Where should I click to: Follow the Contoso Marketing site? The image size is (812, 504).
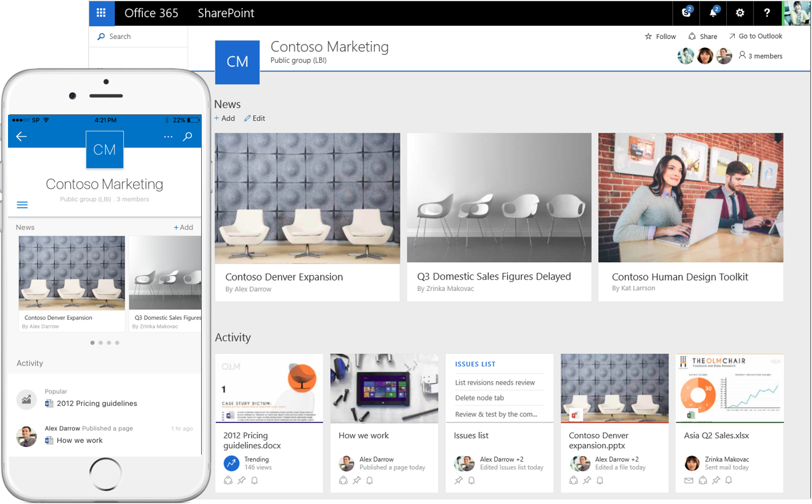660,37
